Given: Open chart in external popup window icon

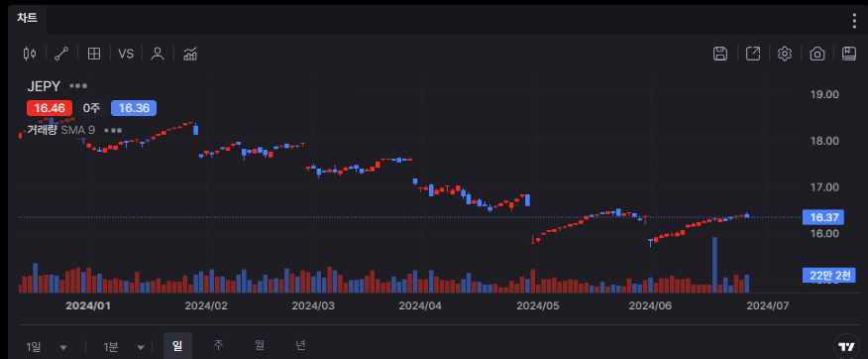Looking at the screenshot, I should click(x=753, y=54).
